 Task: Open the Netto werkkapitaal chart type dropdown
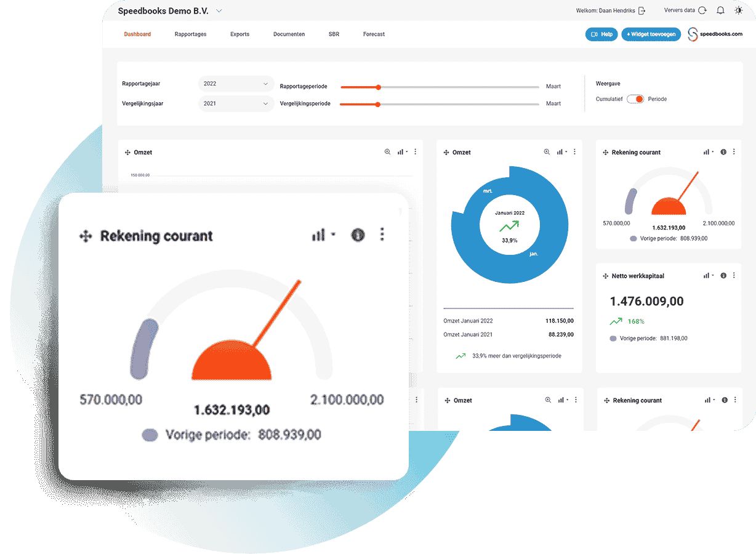point(709,276)
